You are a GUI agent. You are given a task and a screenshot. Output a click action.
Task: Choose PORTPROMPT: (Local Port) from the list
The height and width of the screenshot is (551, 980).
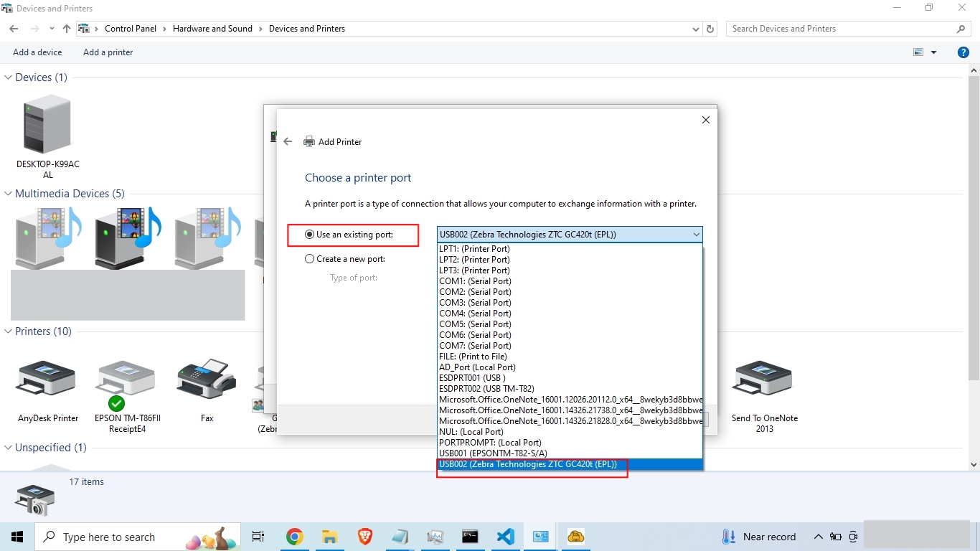[x=570, y=443]
